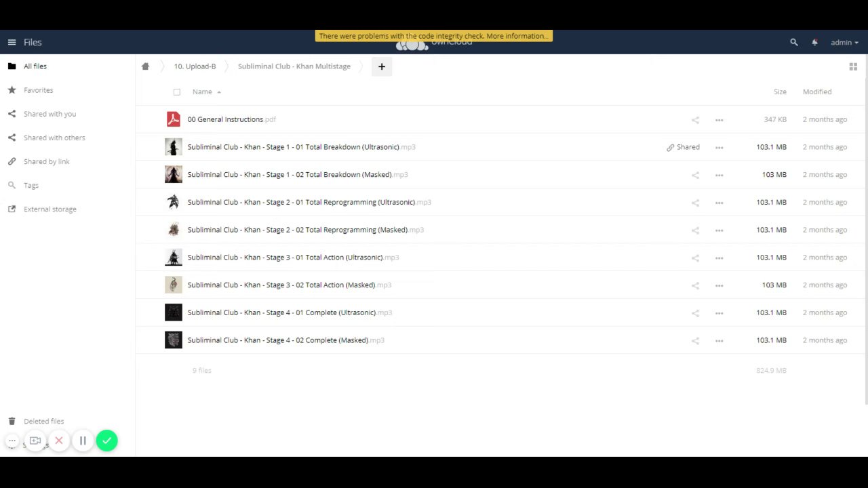Screen dimensions: 868x488
Task: Sort by Size column header
Action: (x=780, y=91)
